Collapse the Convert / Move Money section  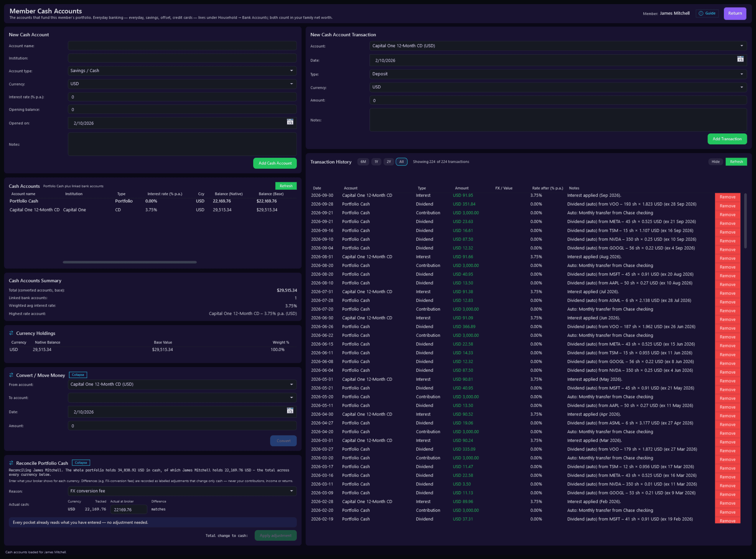pyautogui.click(x=78, y=375)
